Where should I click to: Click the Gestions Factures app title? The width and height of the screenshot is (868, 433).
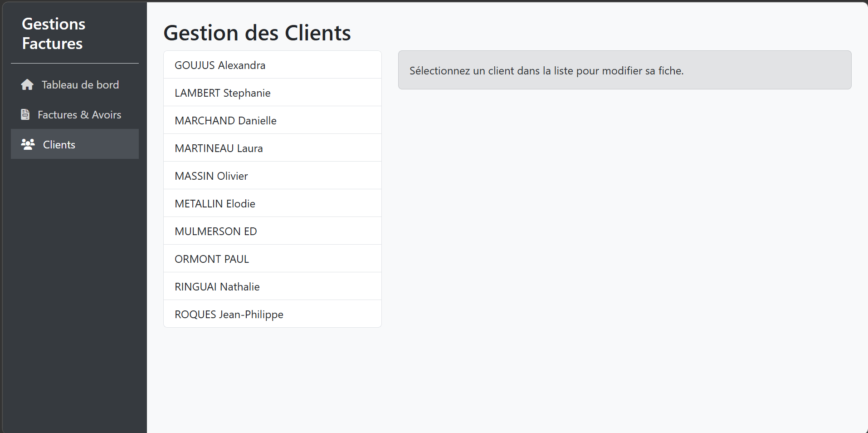54,34
